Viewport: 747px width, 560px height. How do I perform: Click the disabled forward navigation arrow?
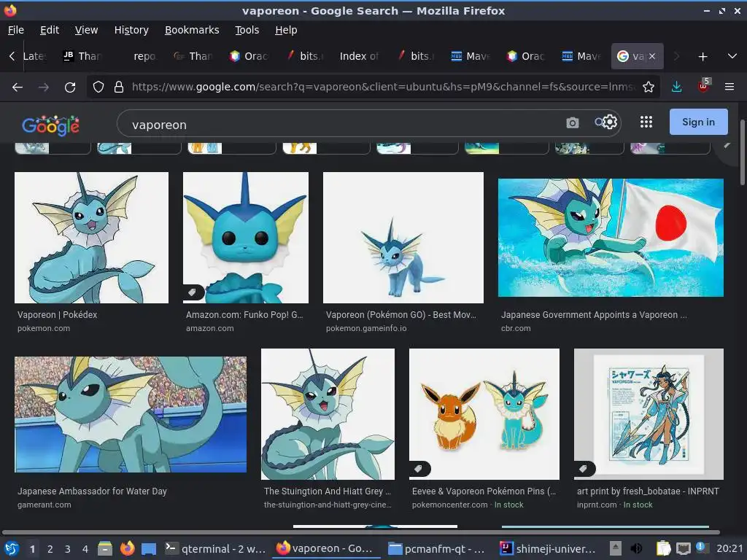point(43,87)
